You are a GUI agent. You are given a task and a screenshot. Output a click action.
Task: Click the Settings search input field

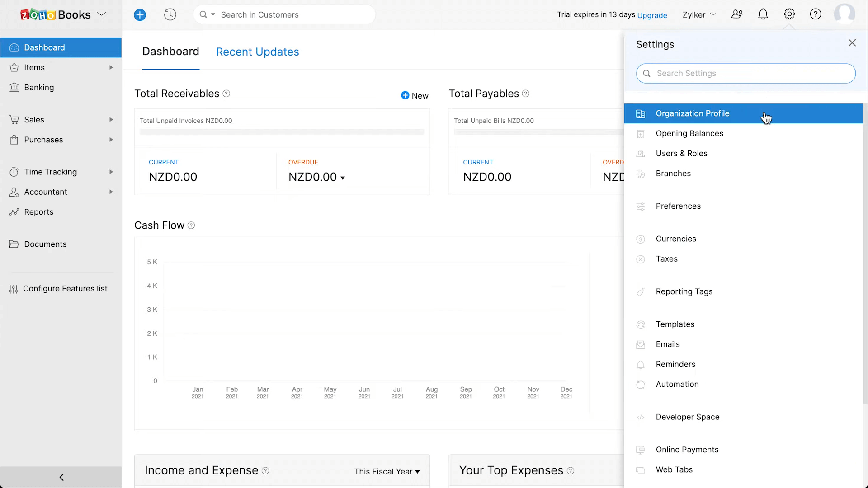click(x=746, y=73)
